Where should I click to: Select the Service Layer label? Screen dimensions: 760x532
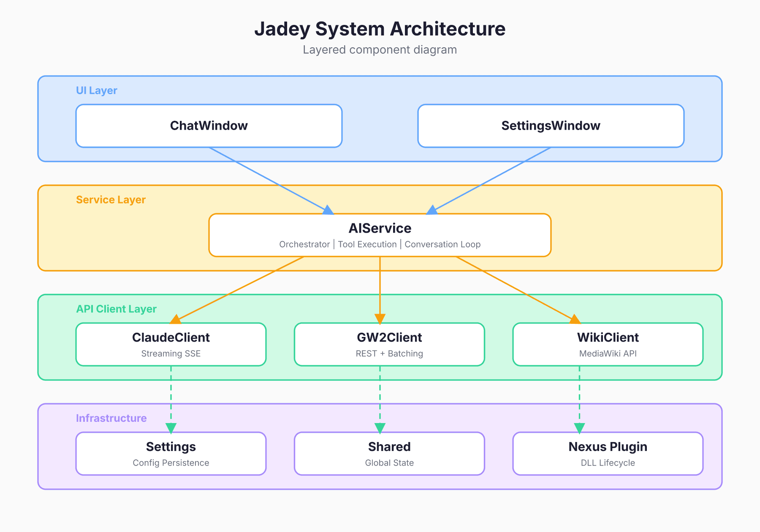[111, 200]
